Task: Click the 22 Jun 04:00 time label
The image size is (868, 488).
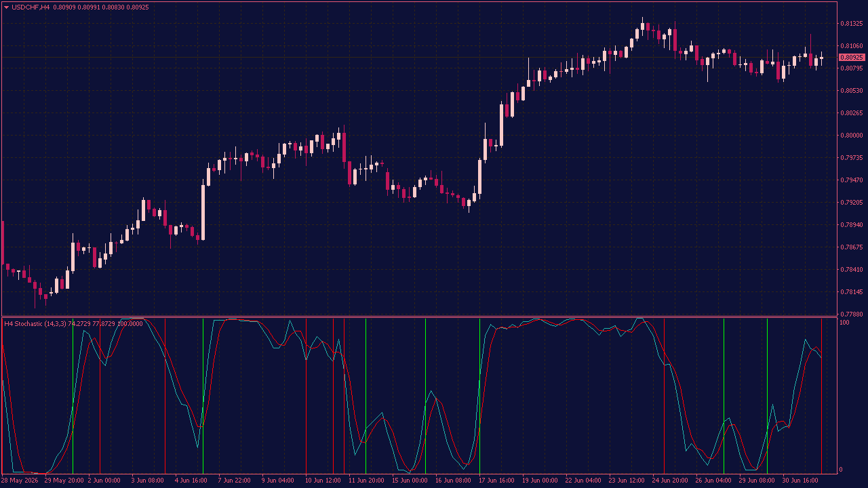Action: pyautogui.click(x=583, y=481)
